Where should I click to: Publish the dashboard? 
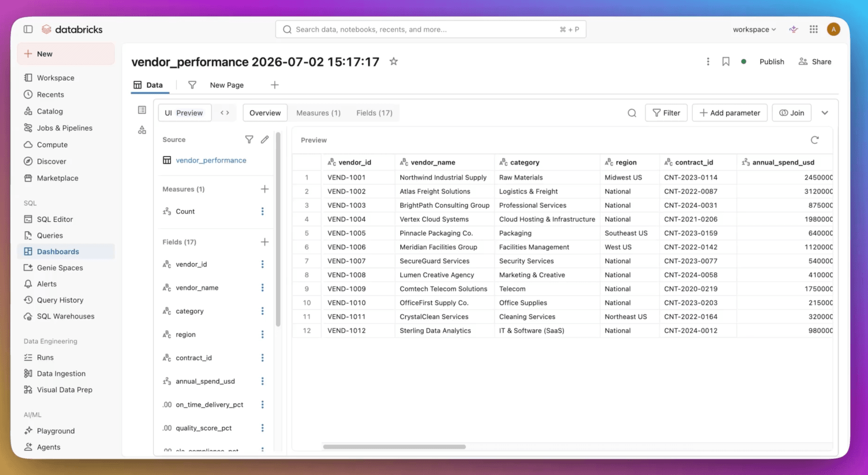[772, 62]
